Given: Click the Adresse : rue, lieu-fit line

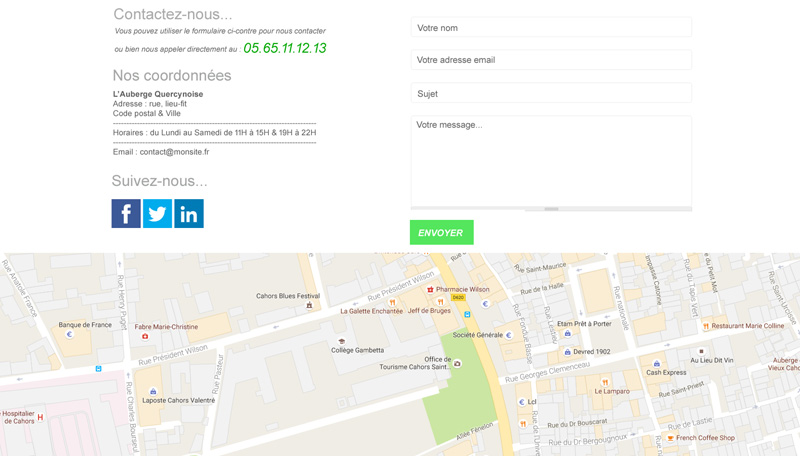Looking at the screenshot, I should [150, 104].
